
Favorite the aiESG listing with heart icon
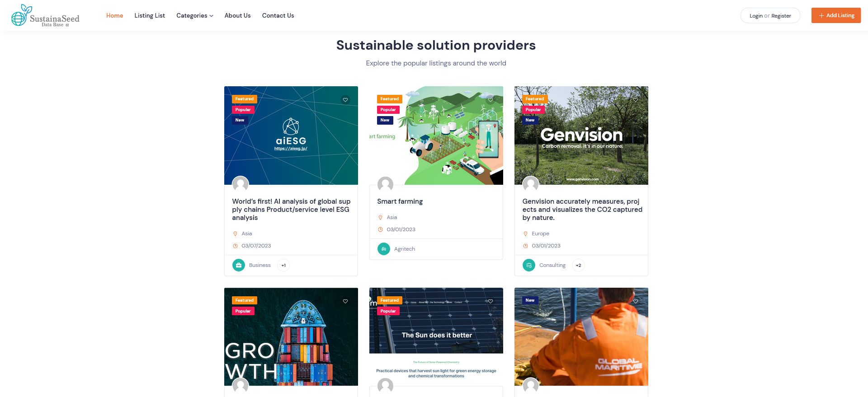[345, 100]
